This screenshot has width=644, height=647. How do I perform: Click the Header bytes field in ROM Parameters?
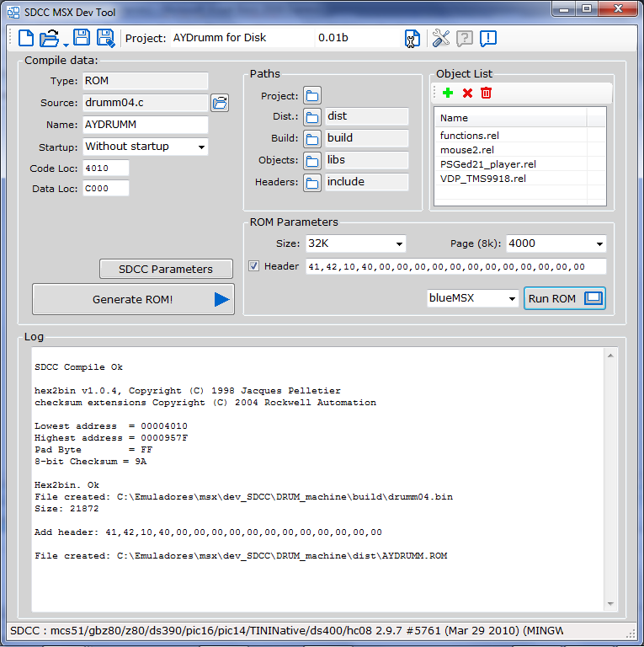[x=455, y=266]
